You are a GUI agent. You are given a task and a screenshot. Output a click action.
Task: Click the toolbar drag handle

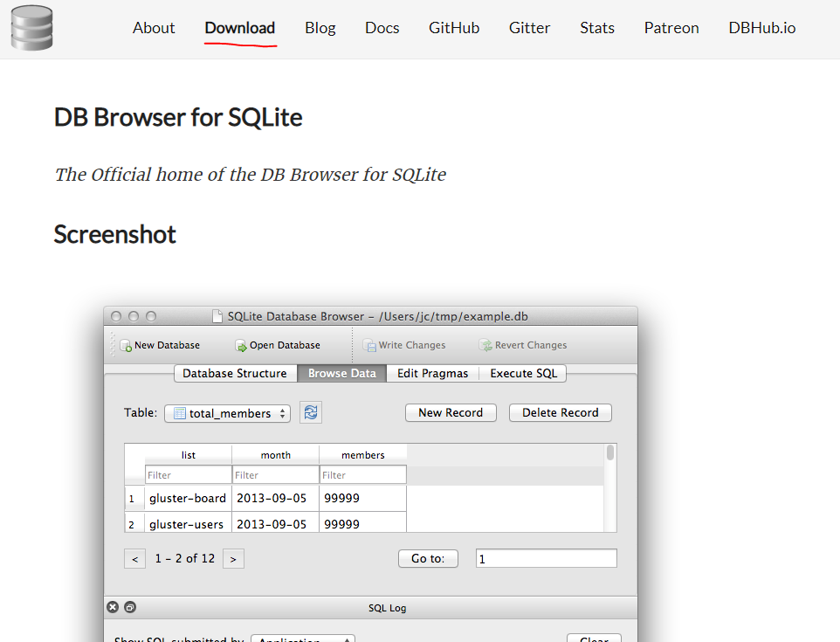click(x=113, y=344)
